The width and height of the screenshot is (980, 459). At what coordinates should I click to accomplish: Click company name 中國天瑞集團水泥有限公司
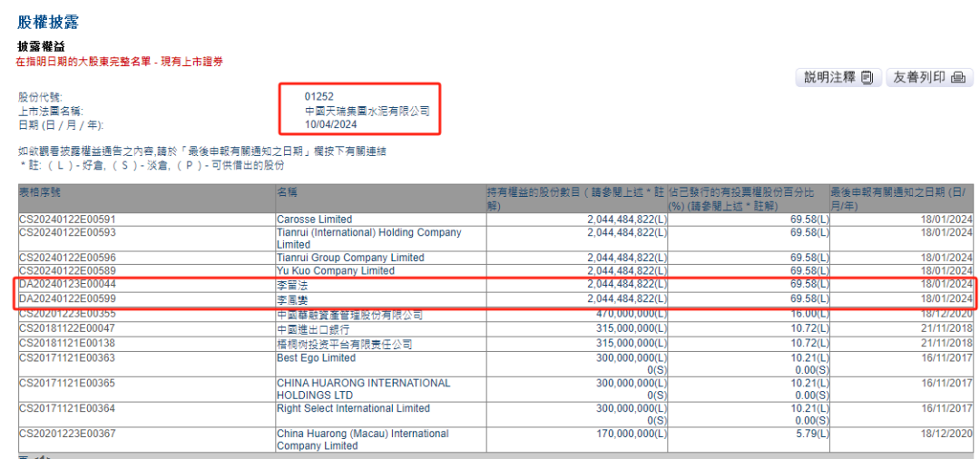pyautogui.click(x=367, y=111)
